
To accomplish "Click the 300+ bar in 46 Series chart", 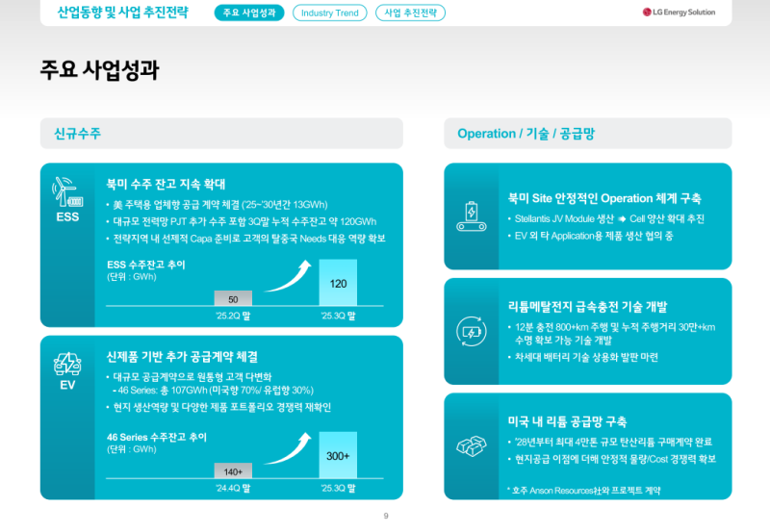I will pos(338,456).
